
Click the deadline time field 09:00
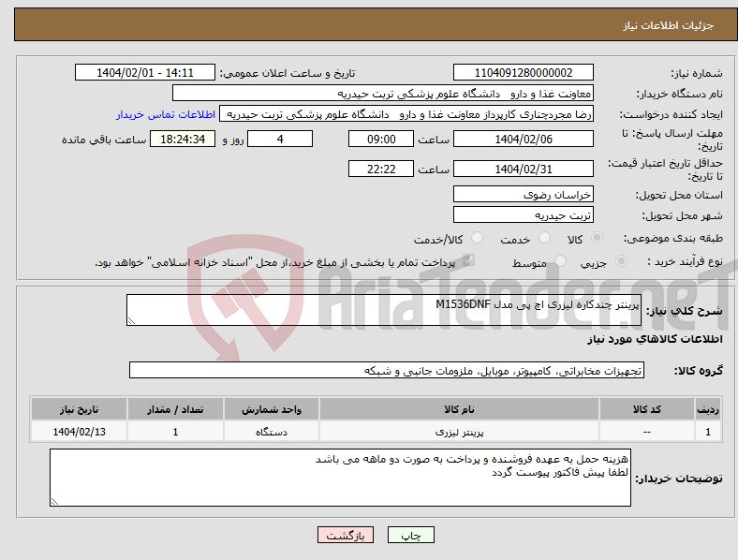(381, 139)
